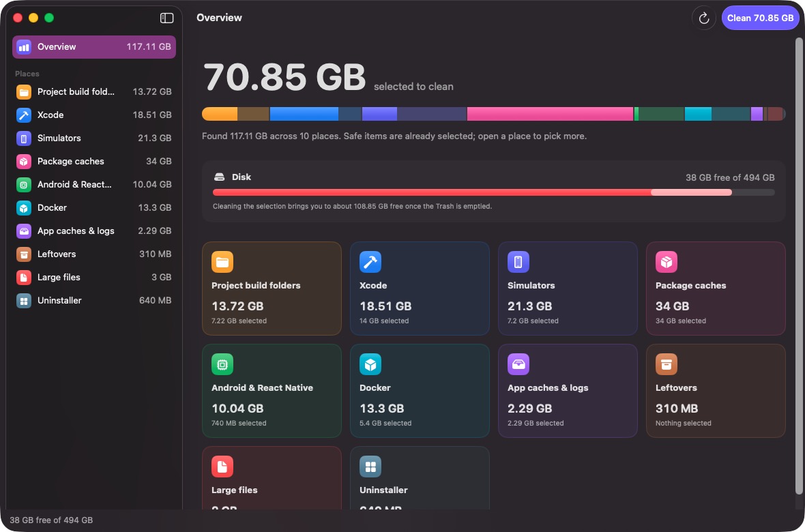This screenshot has height=532, width=805.
Task: Click the pink Package caches segment of bar
Action: coord(550,114)
